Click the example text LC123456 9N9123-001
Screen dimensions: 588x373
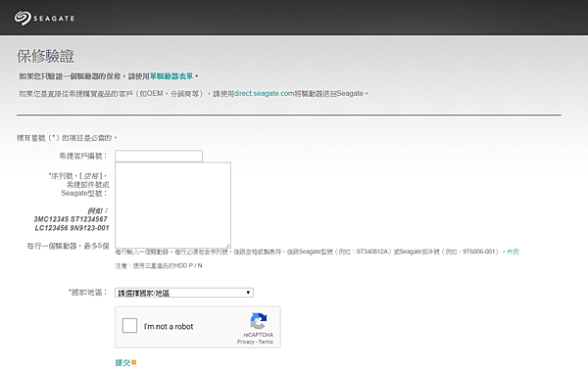pyautogui.click(x=72, y=228)
